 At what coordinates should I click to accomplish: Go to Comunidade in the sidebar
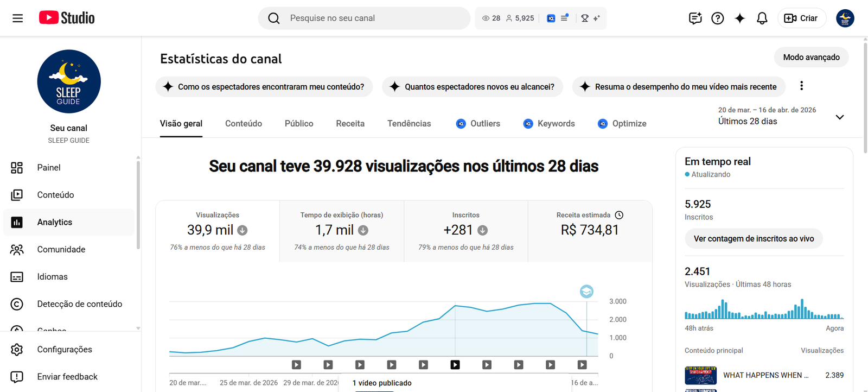[x=69, y=250]
